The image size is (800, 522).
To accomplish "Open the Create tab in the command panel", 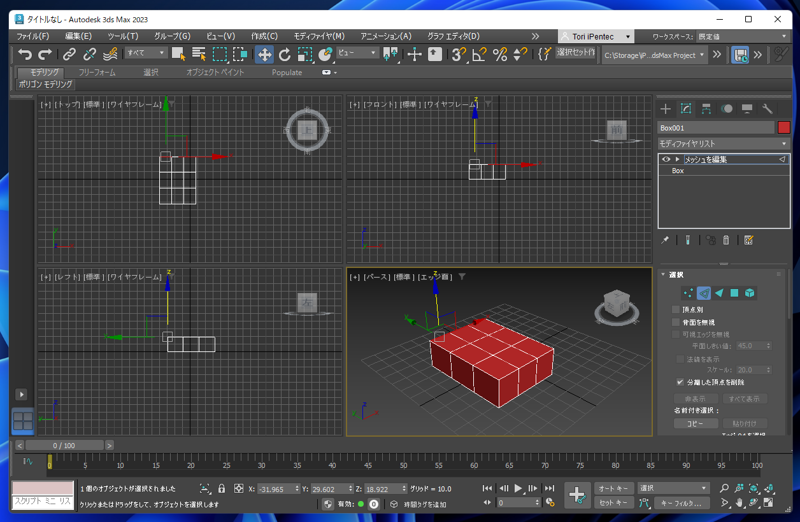I will 665,109.
